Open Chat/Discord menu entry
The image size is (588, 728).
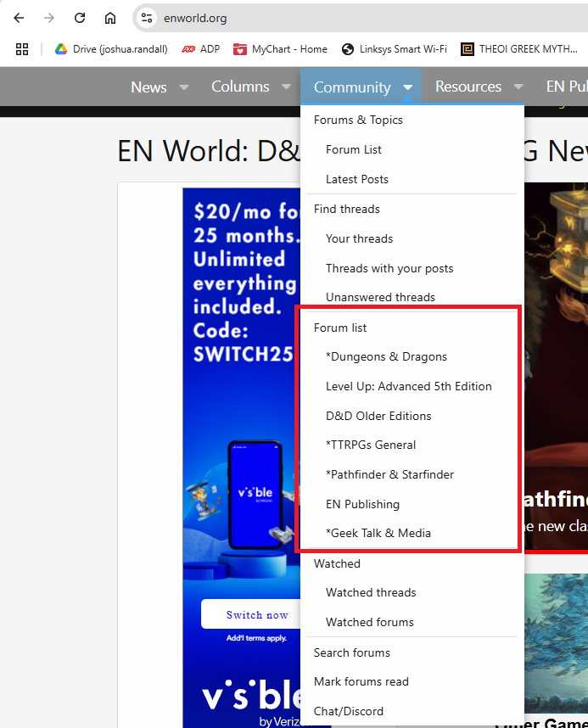pyautogui.click(x=349, y=711)
